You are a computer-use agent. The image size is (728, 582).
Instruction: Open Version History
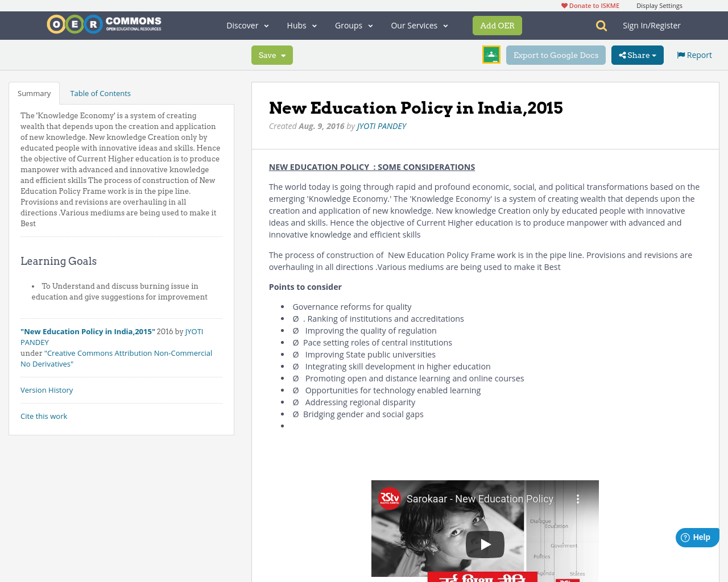click(47, 390)
